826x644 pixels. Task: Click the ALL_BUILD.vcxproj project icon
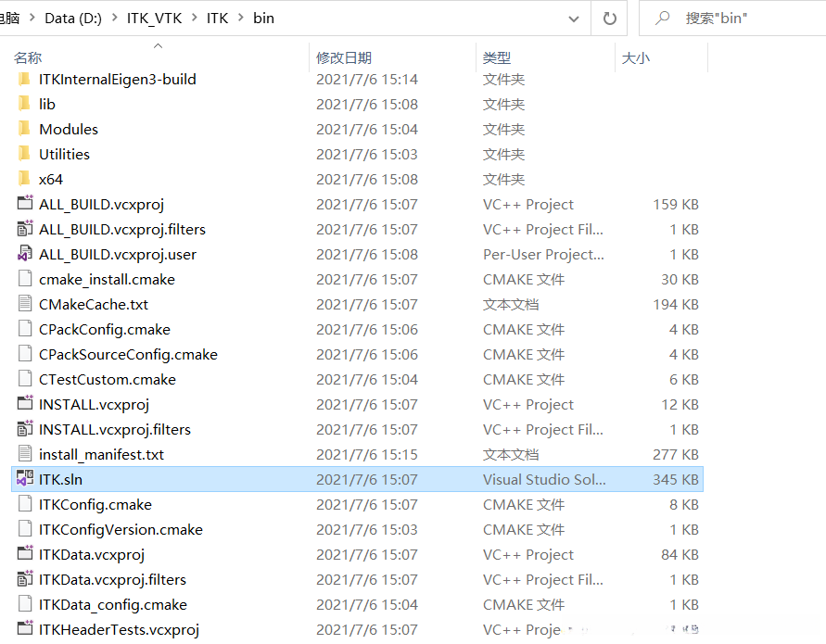click(x=25, y=203)
